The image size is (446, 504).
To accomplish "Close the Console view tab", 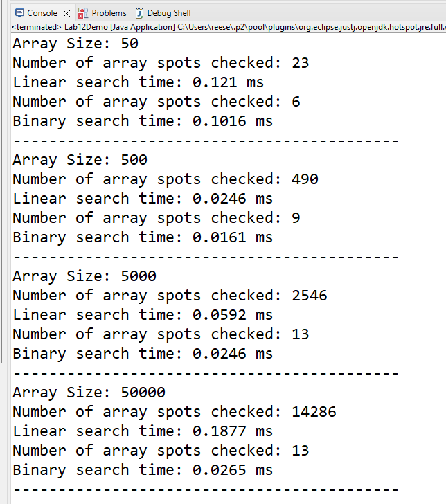I will pyautogui.click(x=66, y=13).
